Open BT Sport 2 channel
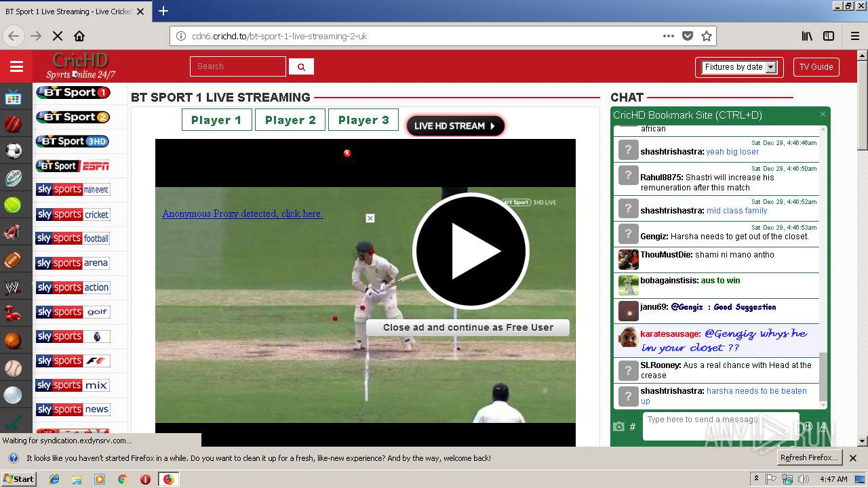 coord(73,117)
